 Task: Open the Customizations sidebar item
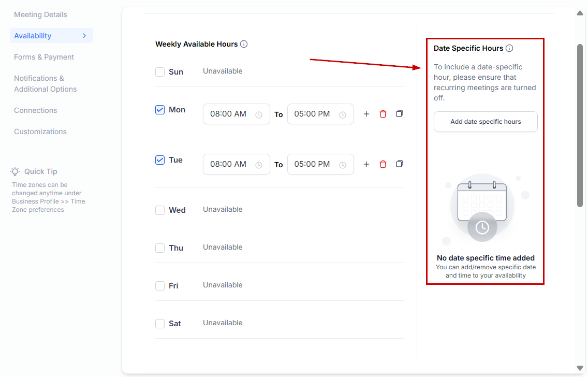(x=40, y=132)
